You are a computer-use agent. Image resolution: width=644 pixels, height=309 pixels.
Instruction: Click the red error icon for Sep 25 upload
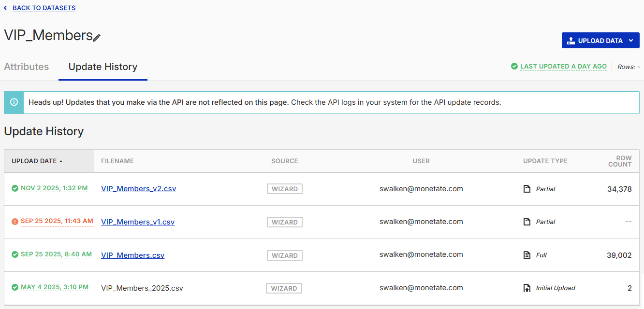click(x=15, y=222)
